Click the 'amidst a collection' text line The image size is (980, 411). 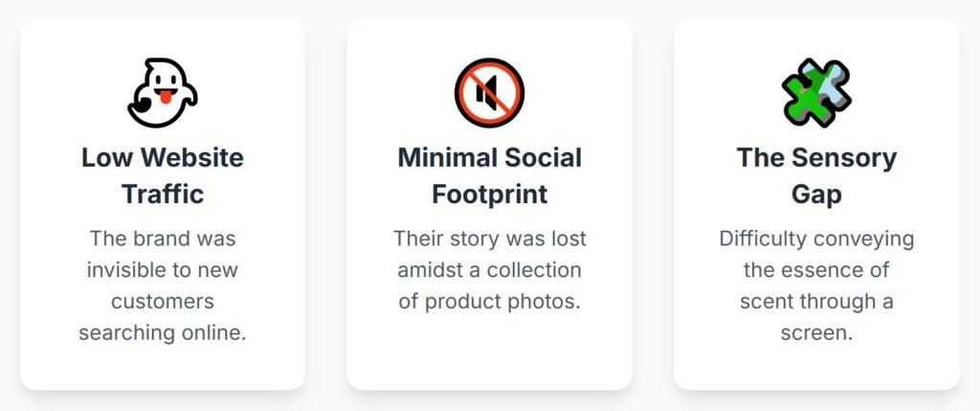489,270
